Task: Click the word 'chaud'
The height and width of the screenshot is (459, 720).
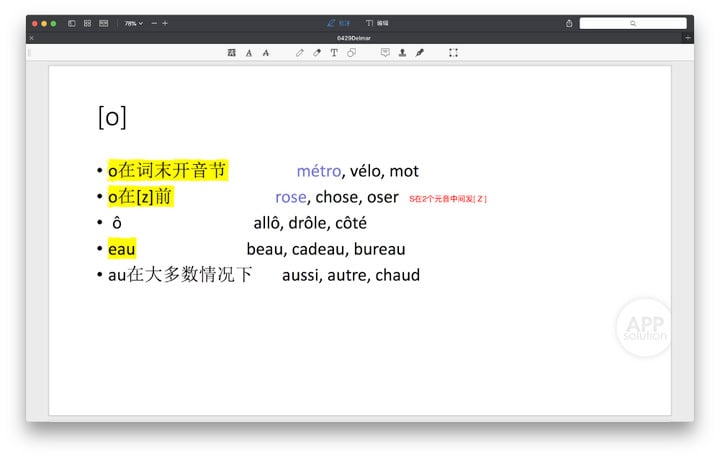Action: [397, 275]
